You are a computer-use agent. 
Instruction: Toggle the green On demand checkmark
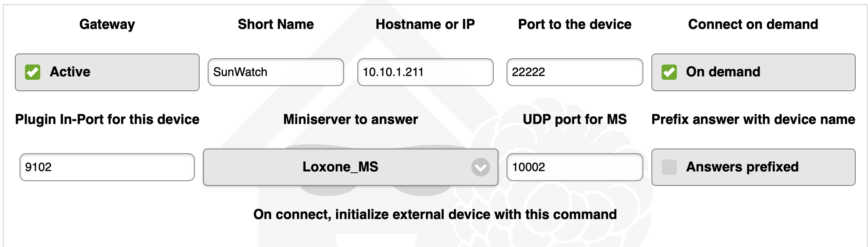tap(669, 72)
